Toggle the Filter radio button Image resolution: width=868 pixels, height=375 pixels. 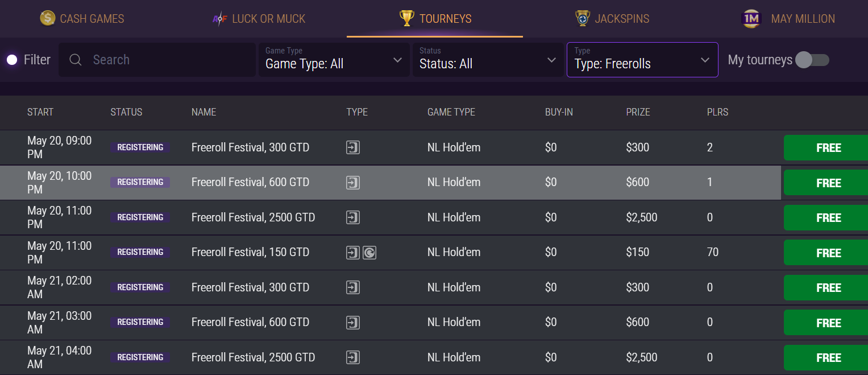pos(12,60)
